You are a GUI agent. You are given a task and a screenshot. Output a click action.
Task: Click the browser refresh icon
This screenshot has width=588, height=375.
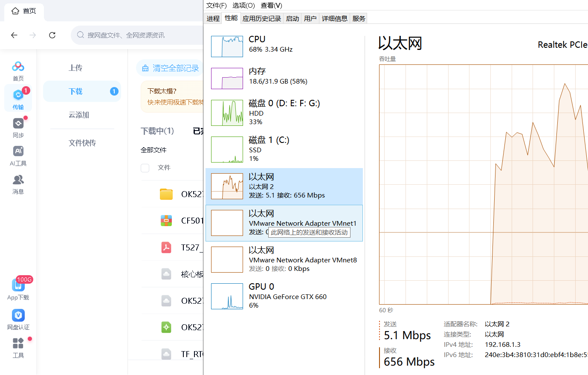[x=52, y=35]
